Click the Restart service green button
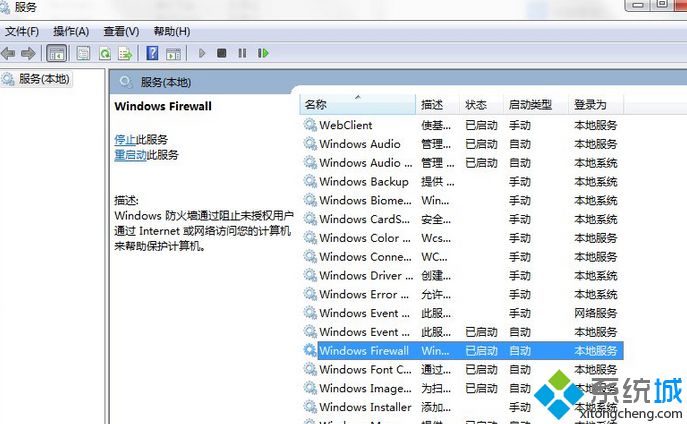 coord(263,53)
